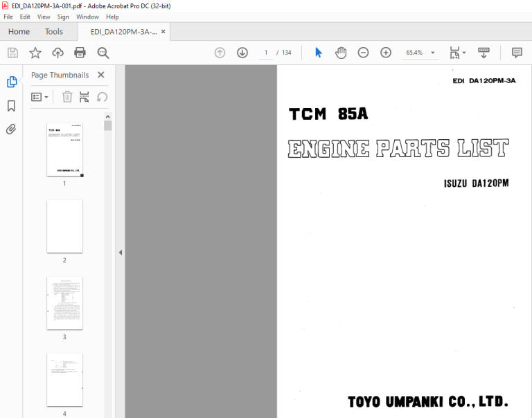The width and height of the screenshot is (532, 418).
Task: Select page 1 thumbnail
Action: 65,149
